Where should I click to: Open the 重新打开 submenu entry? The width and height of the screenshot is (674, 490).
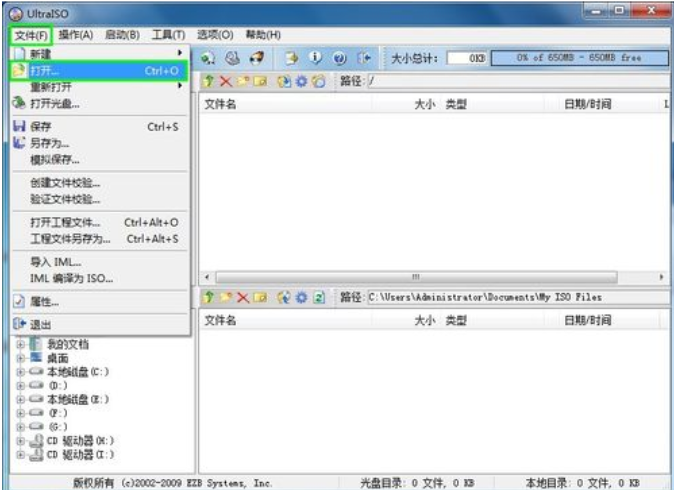[x=99, y=87]
